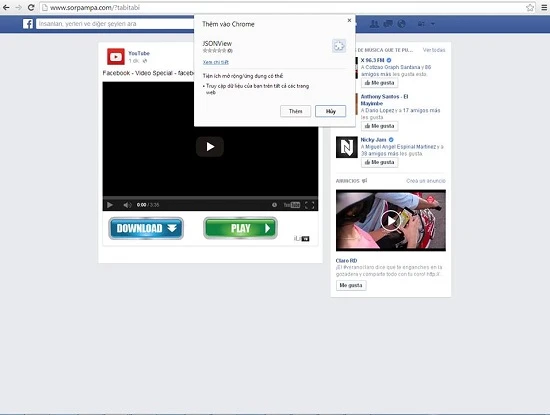Click JSONView extension puzzle icon
Screen dimensions: 550x415
point(339,46)
